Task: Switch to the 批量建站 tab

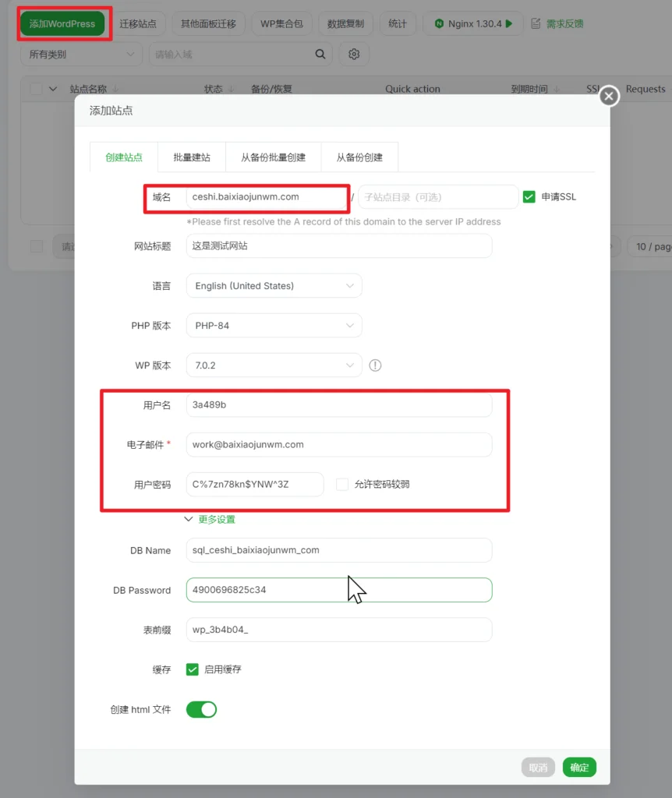Action: click(x=192, y=157)
